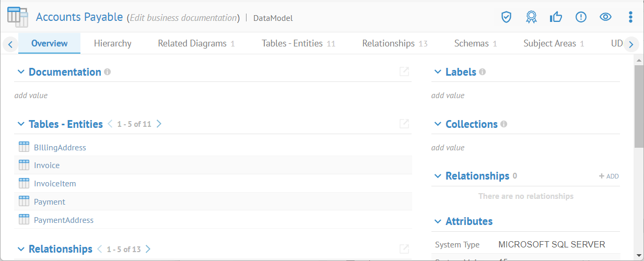This screenshot has height=261, width=644.
Task: Collapse the Tables - Entities section
Action: coord(21,124)
